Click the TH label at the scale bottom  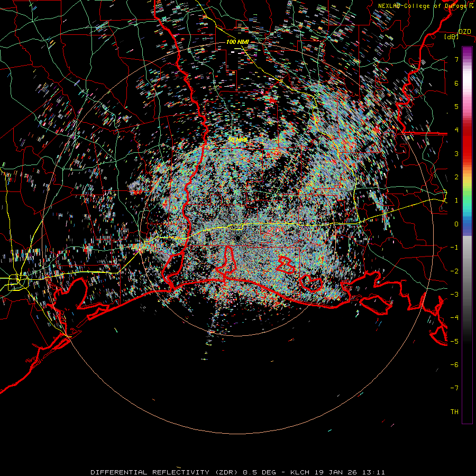454,411
